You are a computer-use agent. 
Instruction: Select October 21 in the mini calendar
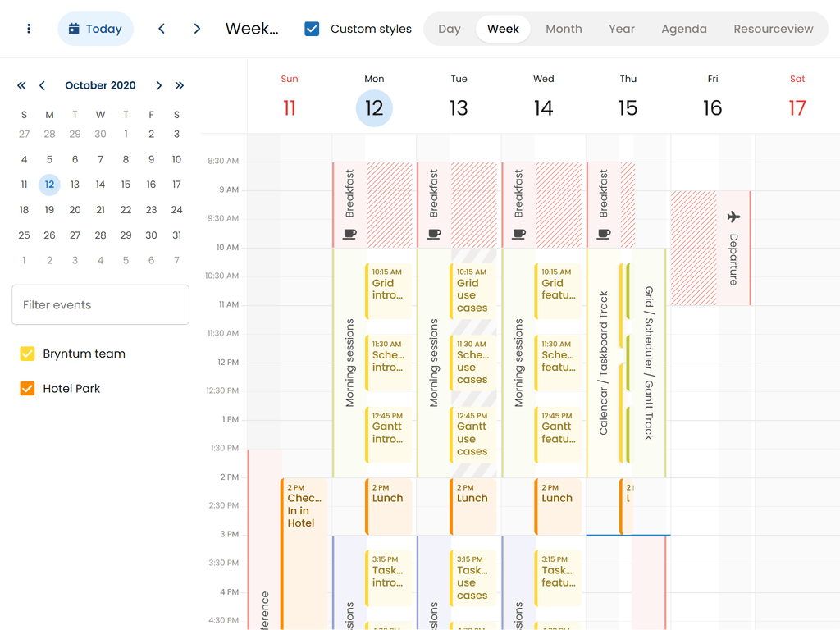(100, 209)
